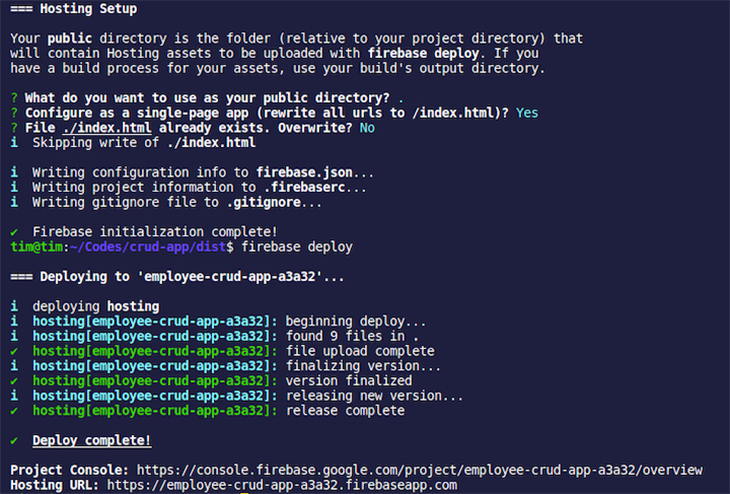Viewport: 730px width, 494px height.
Task: Click the checkmark beside version finalized
Action: pos(14,381)
